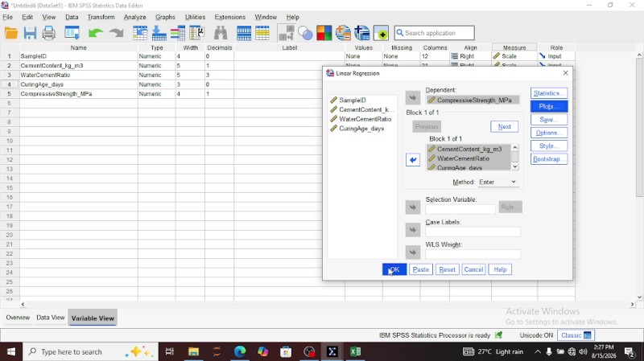The image size is (644, 361).
Task: Click the Paste button in dialog
Action: coord(420,269)
